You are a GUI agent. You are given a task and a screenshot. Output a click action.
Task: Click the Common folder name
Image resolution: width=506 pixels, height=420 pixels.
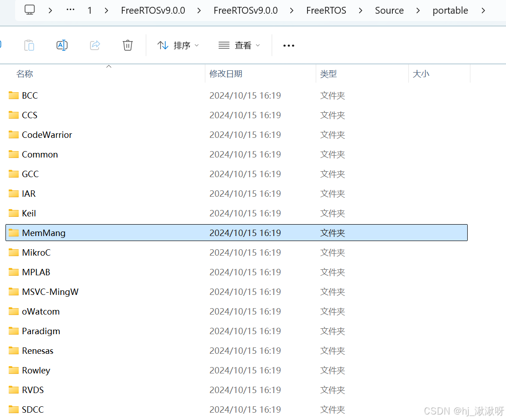[x=40, y=154]
